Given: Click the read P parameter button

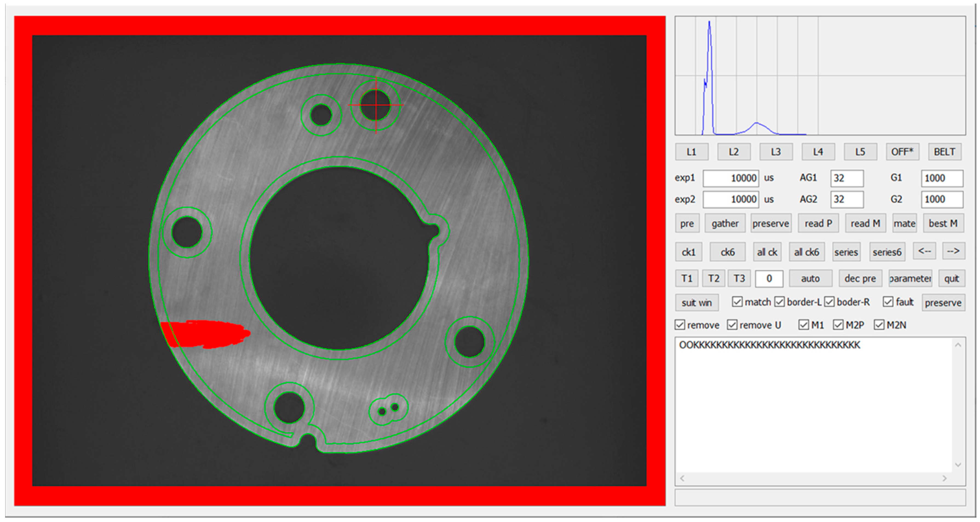Looking at the screenshot, I should coord(818,223).
